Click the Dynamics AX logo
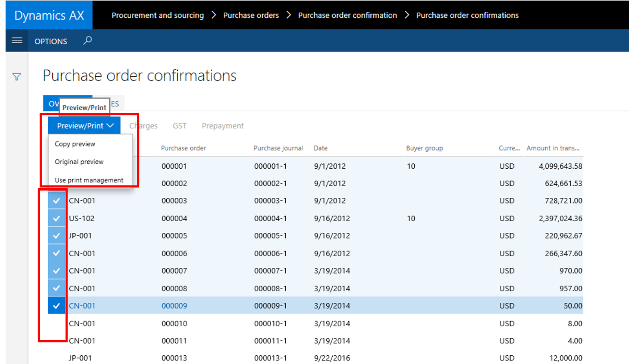Screen dimensions: 629x364 tap(49, 15)
